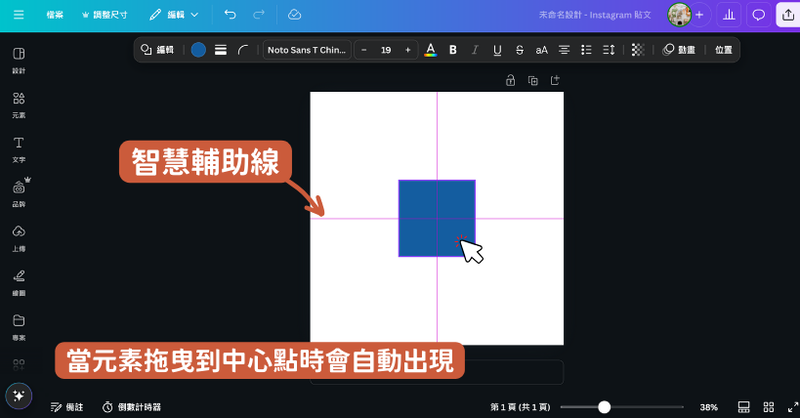Duplicate the page using the copy icon

[533, 80]
